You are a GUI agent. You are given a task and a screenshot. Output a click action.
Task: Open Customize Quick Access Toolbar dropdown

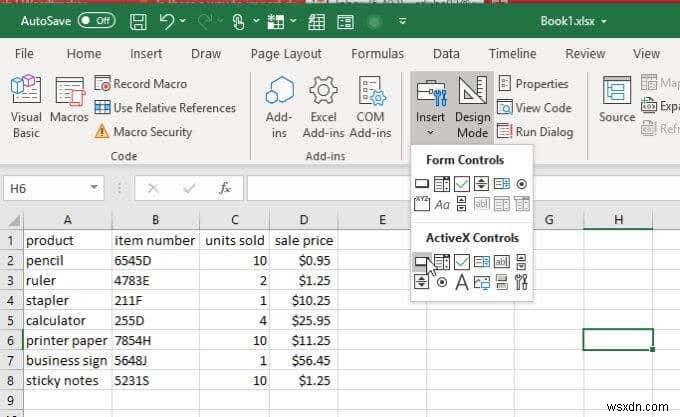(x=402, y=21)
